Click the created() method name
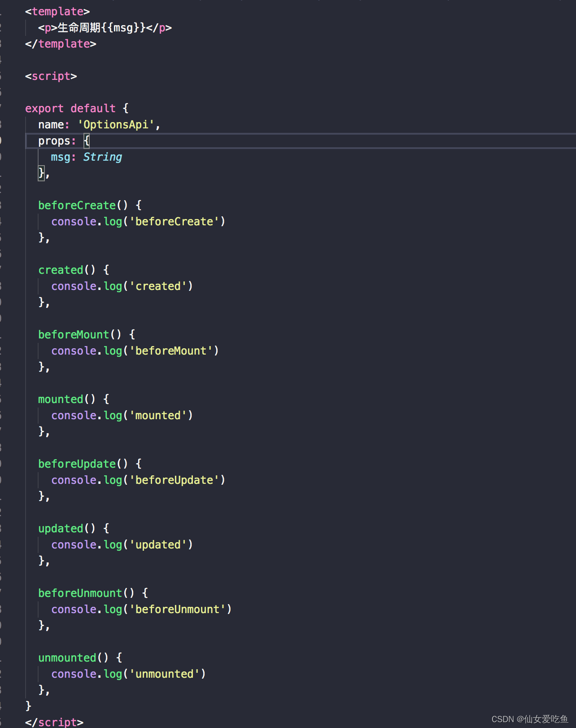Viewport: 576px width, 728px height. [61, 270]
